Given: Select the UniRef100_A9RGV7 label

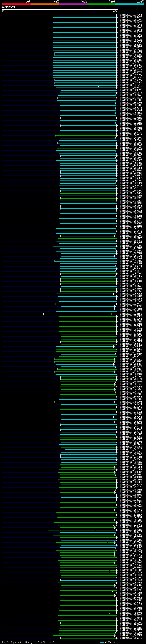Looking at the screenshot, I should 131,72.
